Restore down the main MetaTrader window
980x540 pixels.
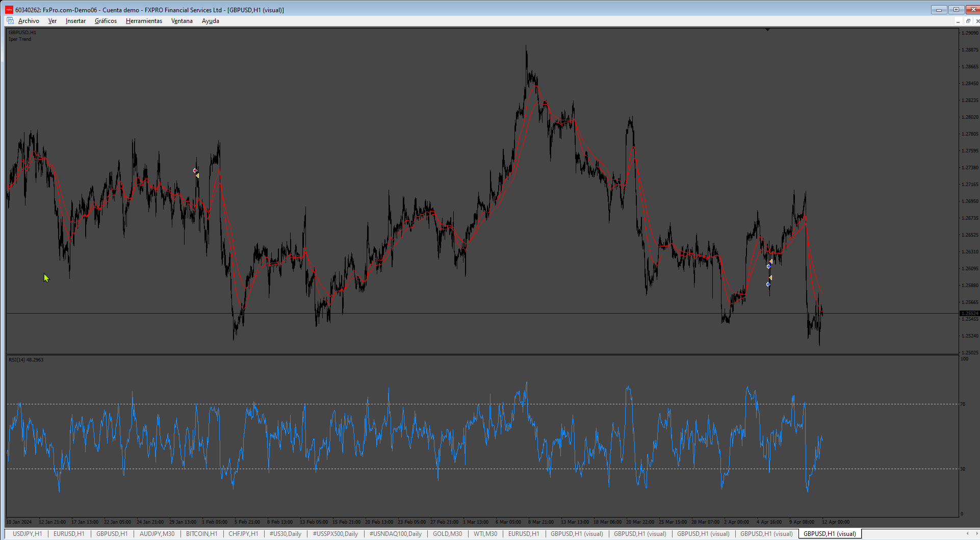[956, 10]
